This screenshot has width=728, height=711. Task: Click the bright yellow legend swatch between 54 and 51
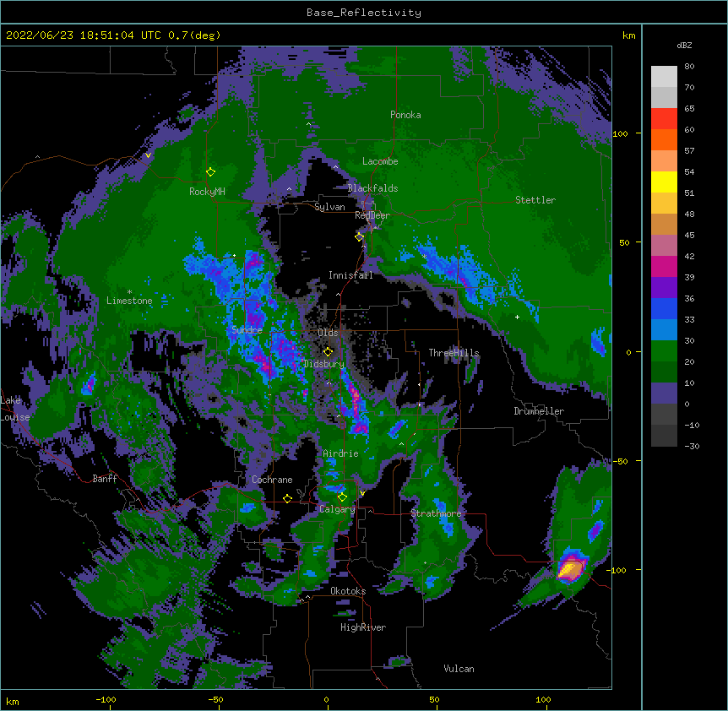coord(664,182)
